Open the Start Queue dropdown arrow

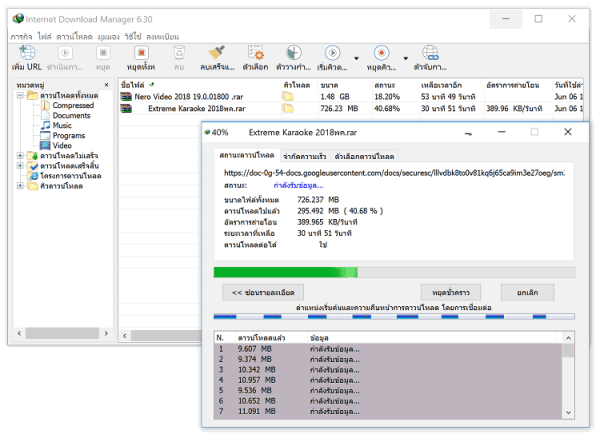(x=356, y=59)
